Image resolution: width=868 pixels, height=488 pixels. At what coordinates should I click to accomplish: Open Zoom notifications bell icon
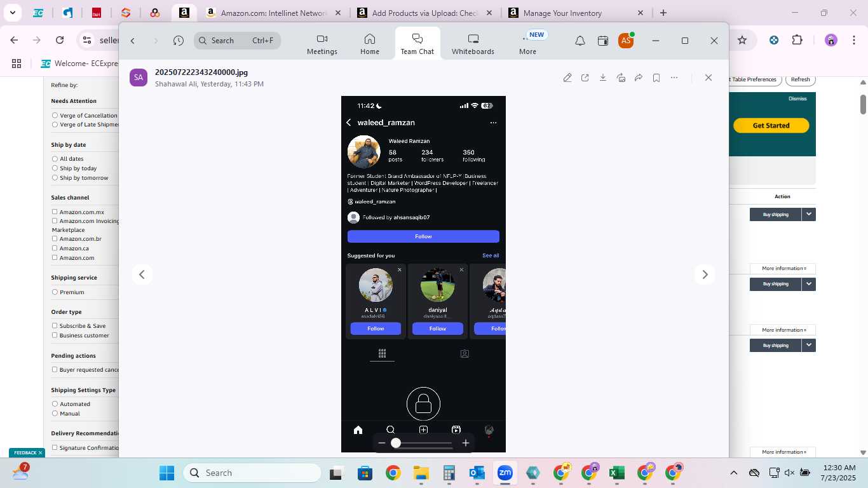[x=580, y=41]
